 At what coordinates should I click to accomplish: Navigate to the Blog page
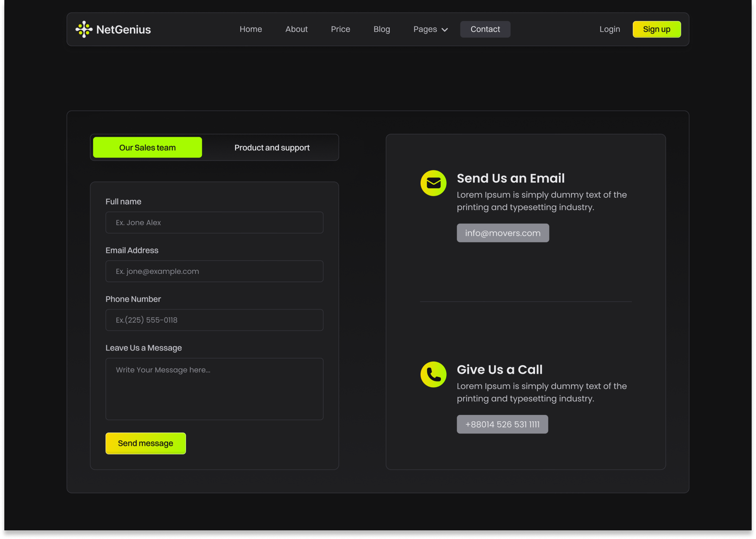coord(382,29)
